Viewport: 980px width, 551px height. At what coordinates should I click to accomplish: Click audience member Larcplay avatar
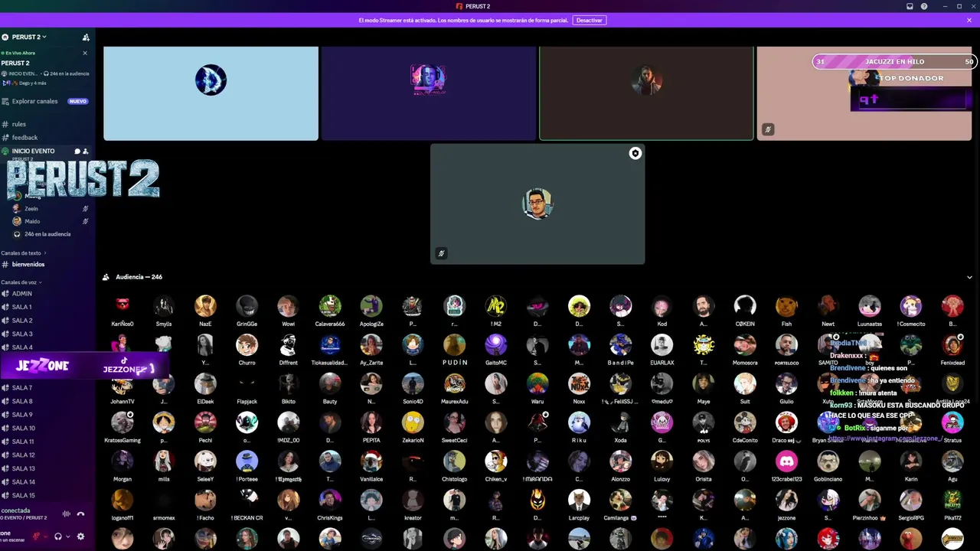tap(579, 500)
